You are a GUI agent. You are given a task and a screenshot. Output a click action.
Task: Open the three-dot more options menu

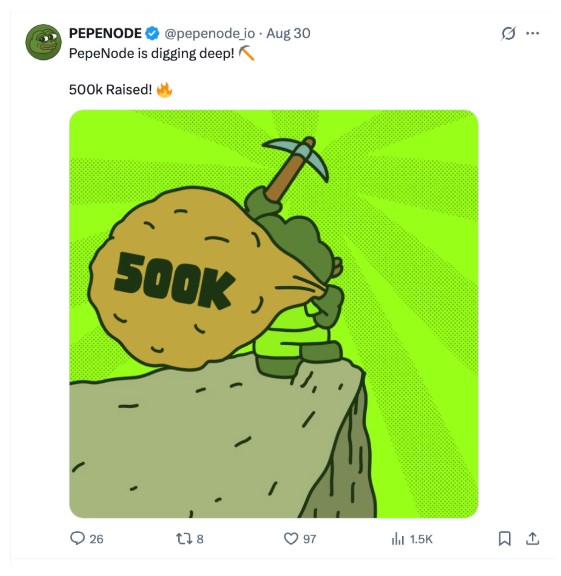click(x=532, y=33)
